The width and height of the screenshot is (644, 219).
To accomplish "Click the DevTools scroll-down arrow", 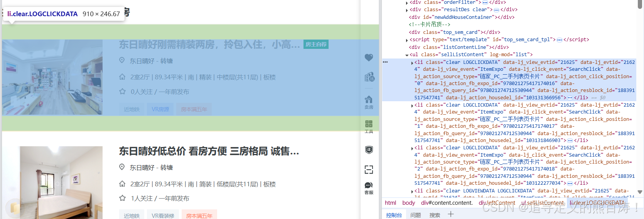I will point(640,192).
